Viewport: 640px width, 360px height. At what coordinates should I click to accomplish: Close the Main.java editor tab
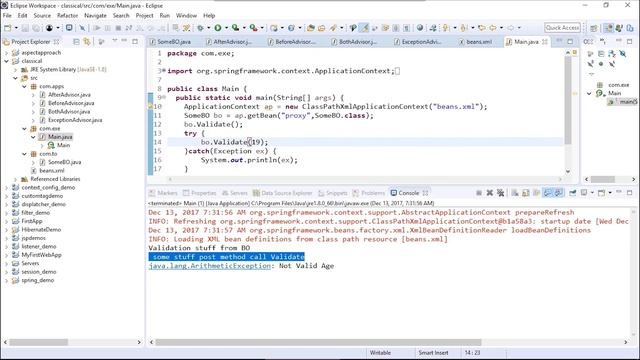[544, 42]
